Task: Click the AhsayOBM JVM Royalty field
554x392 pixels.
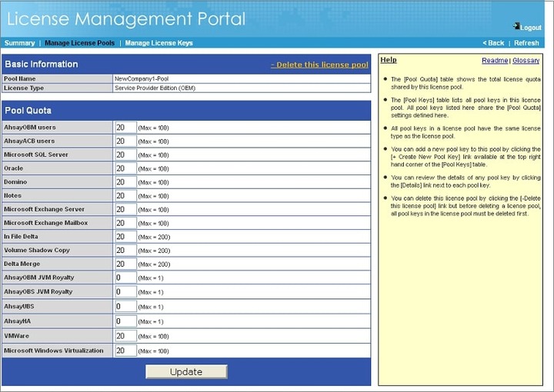Action: click(125, 277)
